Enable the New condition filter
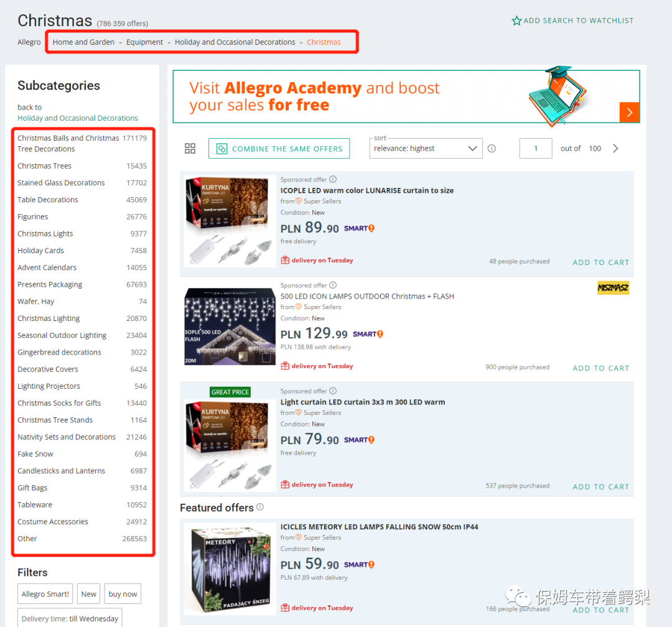 [x=89, y=594]
